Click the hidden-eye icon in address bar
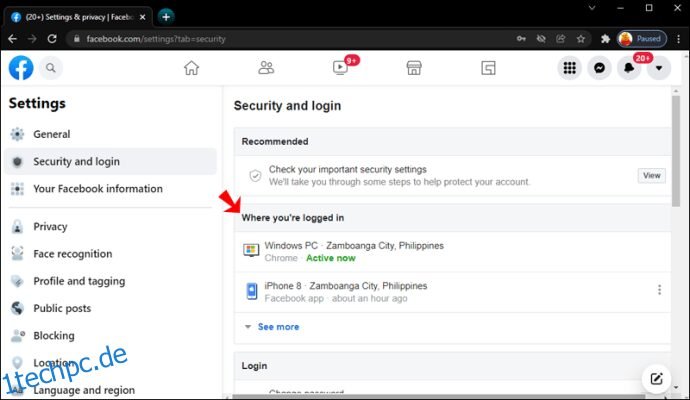Screen dimensions: 690x400 pos(541,39)
